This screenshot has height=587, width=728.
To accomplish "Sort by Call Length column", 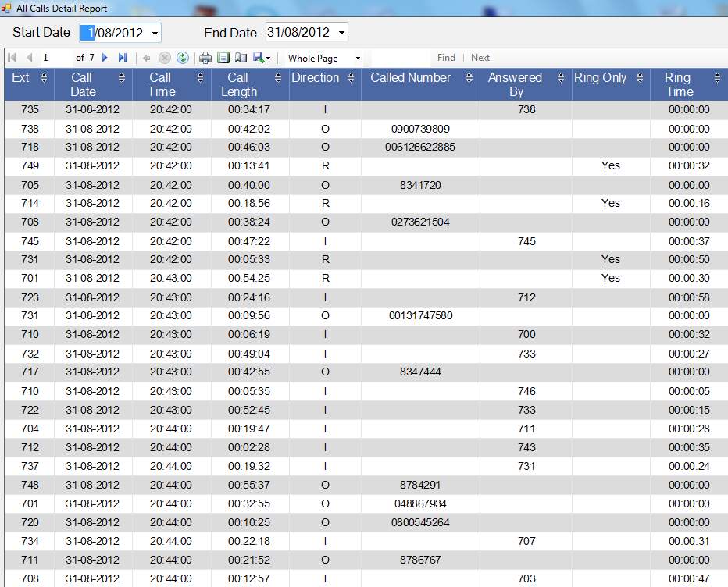I will 278,77.
